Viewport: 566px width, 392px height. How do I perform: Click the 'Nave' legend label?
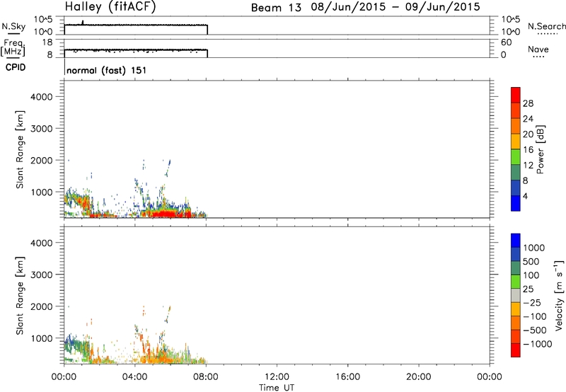click(538, 49)
